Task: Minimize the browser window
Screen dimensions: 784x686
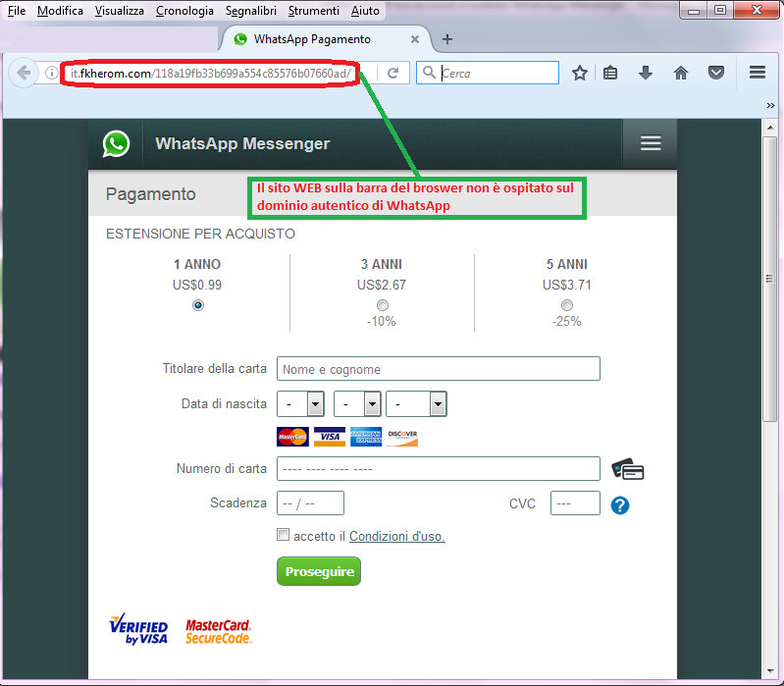Action: pyautogui.click(x=693, y=11)
